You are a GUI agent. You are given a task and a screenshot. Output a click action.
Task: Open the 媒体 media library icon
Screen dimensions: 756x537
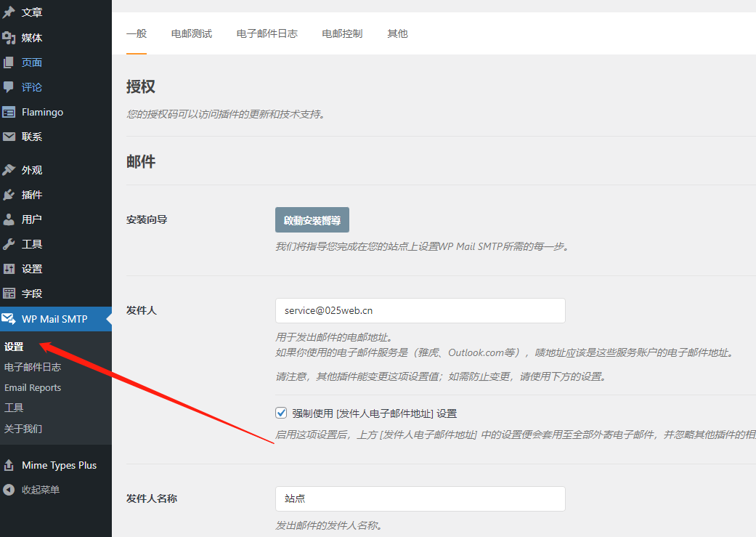click(9, 38)
